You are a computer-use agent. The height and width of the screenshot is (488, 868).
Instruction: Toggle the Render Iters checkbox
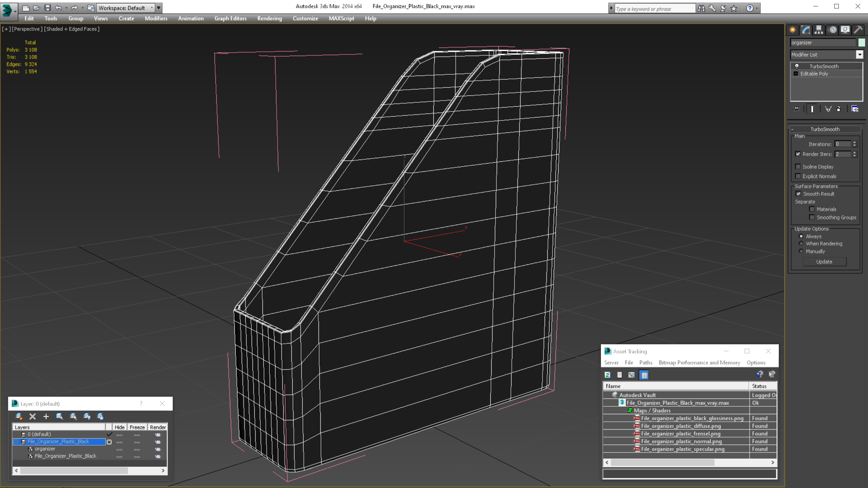[x=798, y=154]
